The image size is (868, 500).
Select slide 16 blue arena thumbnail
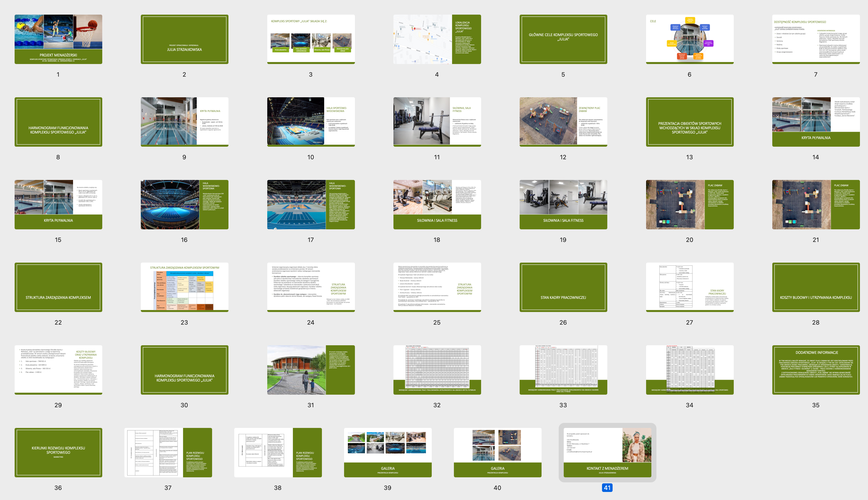(184, 204)
